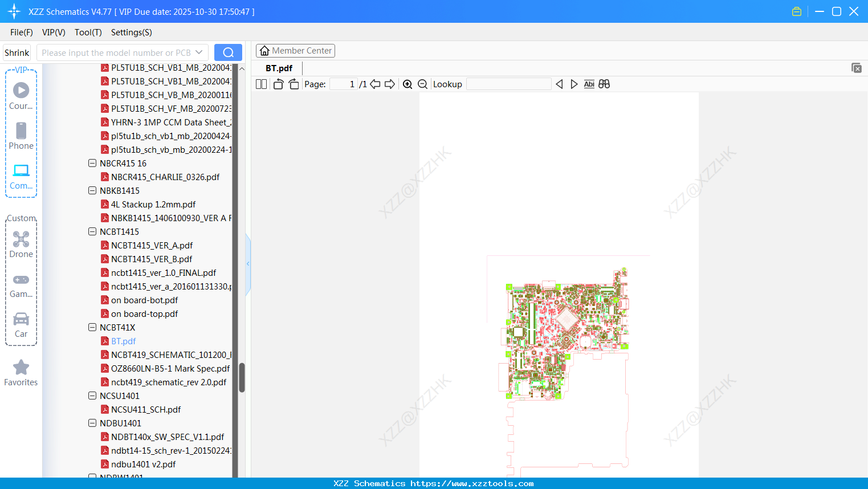The height and width of the screenshot is (489, 868).
Task: Open the Courses sidebar item
Action: 21,96
